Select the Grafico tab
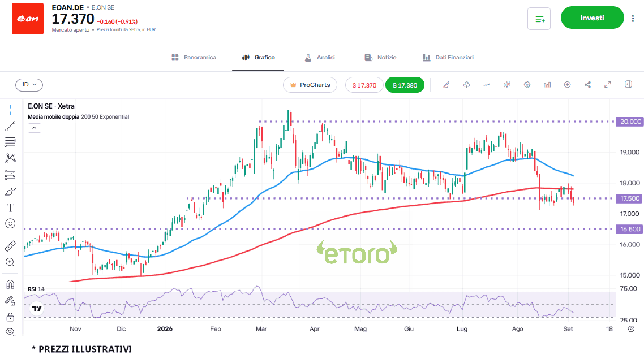 pyautogui.click(x=259, y=58)
